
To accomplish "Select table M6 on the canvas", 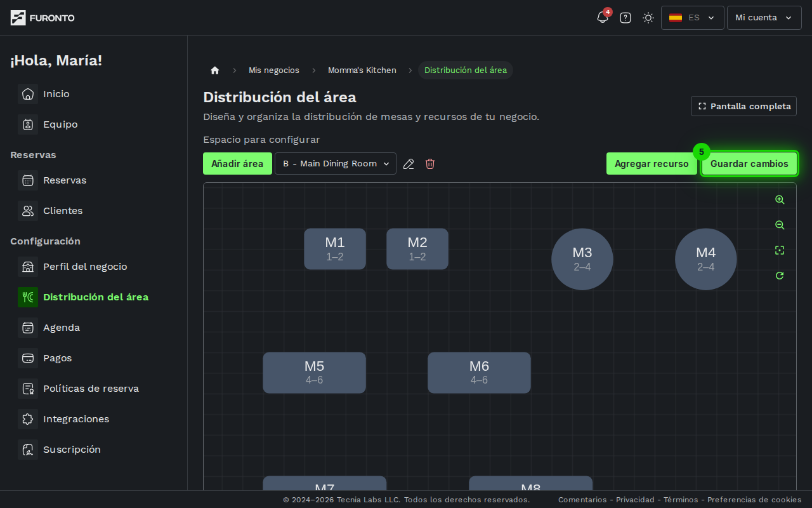I will click(480, 373).
